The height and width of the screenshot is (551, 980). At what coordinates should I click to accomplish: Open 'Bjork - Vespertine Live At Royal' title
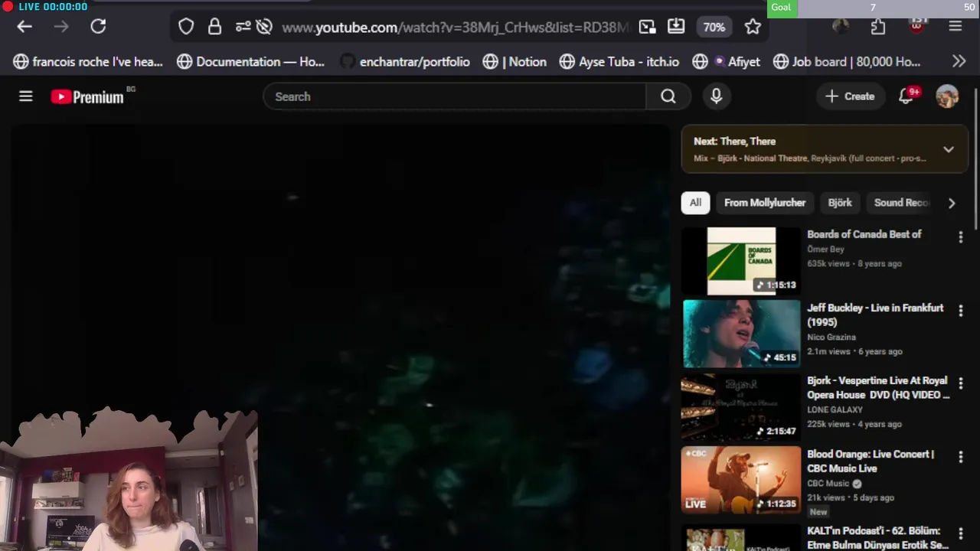click(x=878, y=387)
